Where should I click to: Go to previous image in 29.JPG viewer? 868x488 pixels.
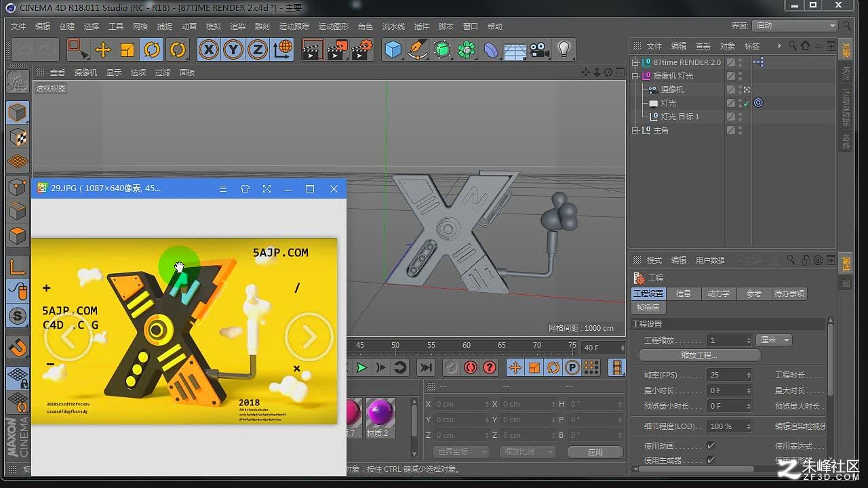(68, 336)
